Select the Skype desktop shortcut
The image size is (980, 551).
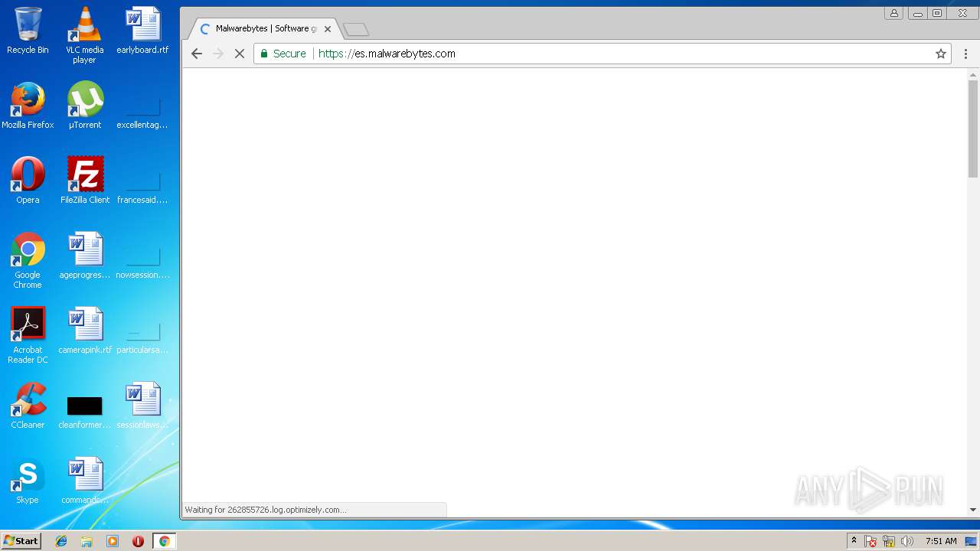pyautogui.click(x=28, y=481)
